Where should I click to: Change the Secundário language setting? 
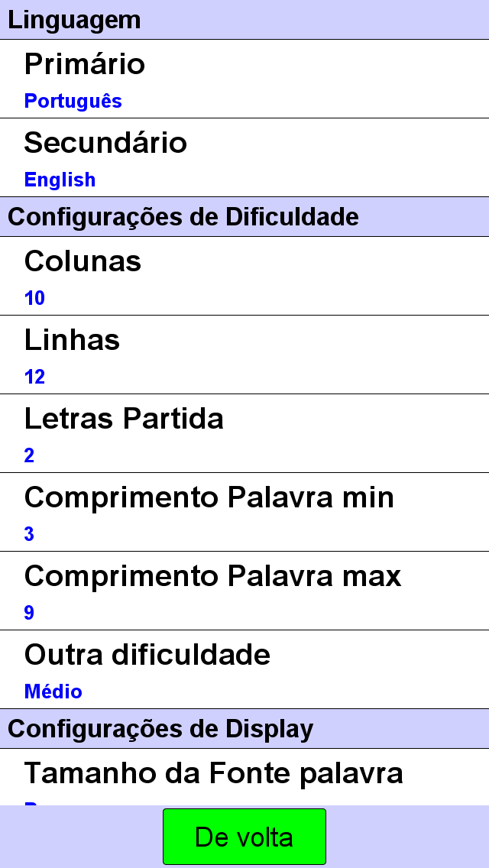244,157
